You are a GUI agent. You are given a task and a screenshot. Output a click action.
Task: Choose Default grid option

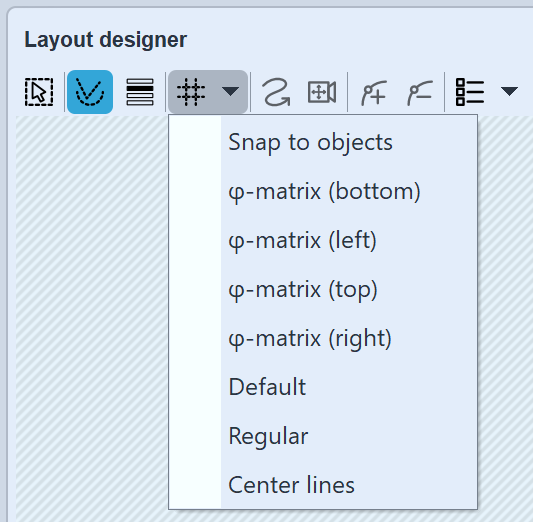click(323, 387)
